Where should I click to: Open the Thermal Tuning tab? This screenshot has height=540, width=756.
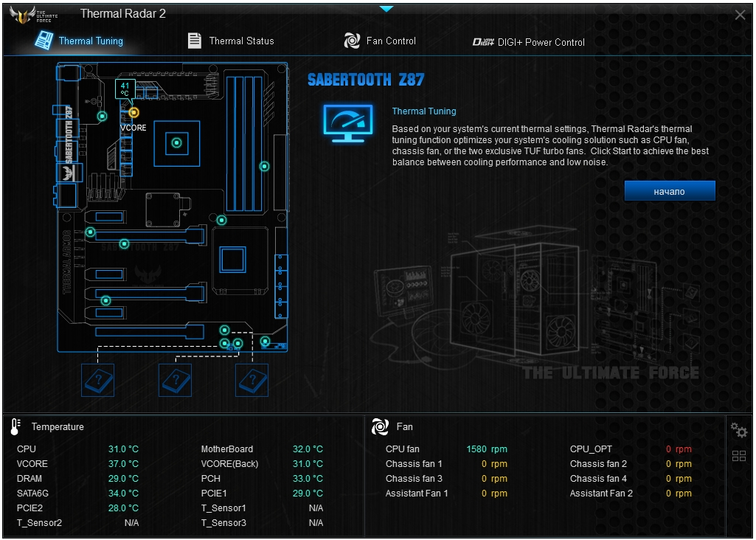79,41
